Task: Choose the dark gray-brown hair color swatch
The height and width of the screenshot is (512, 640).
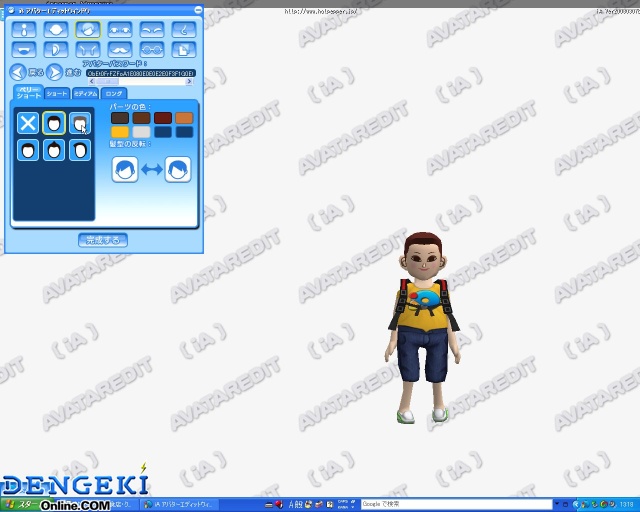Action: coord(120,118)
